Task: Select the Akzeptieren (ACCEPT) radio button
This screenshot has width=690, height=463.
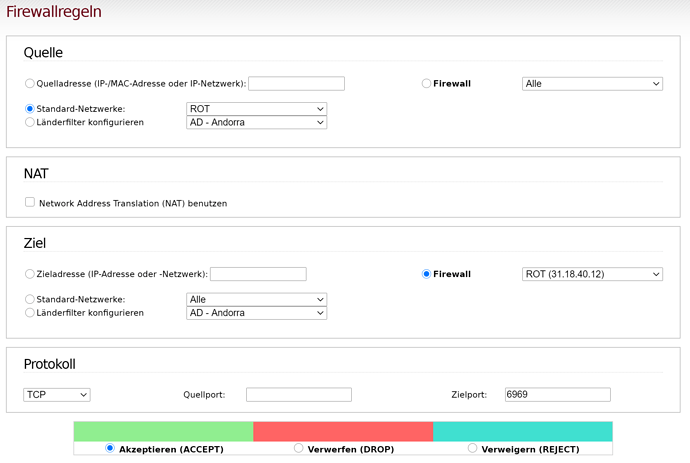Action: [110, 448]
